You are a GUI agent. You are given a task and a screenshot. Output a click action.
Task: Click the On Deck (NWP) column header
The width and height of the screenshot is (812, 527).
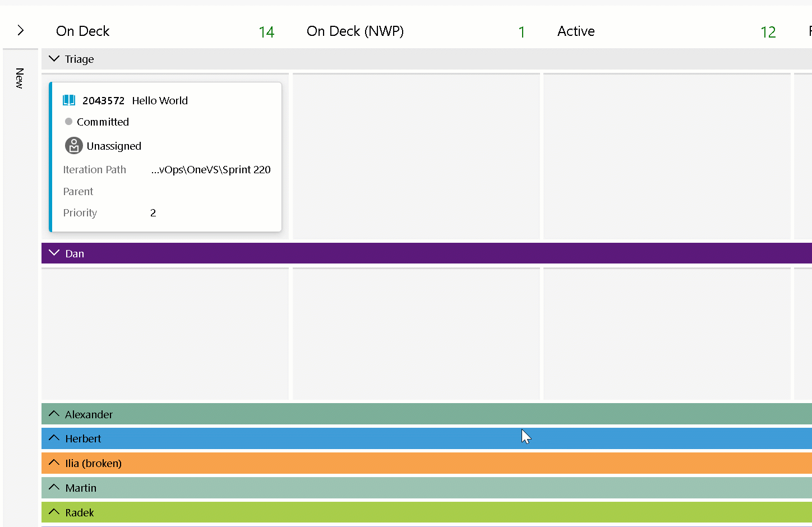355,31
